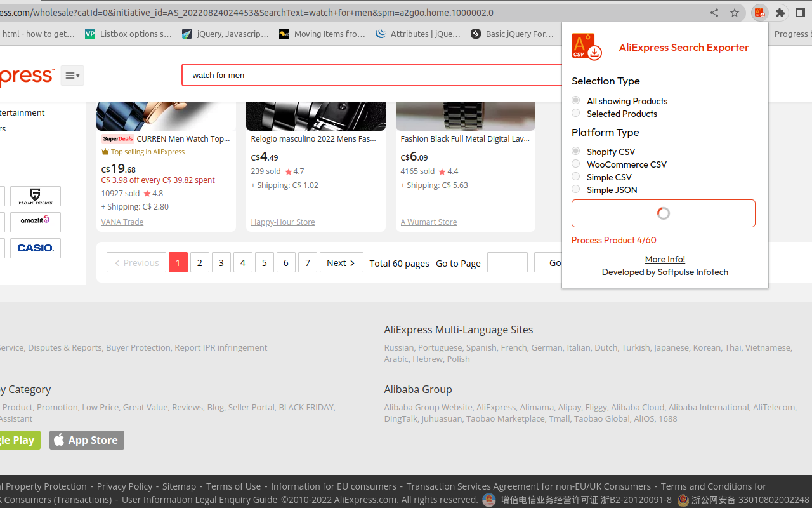
Task: Open the Attributes jQuery bookmark
Action: tap(418, 34)
